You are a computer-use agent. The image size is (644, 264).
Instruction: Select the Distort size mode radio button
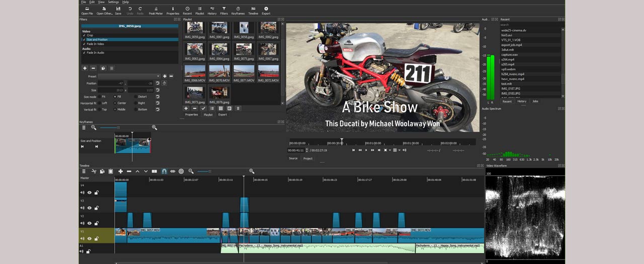[x=135, y=96]
